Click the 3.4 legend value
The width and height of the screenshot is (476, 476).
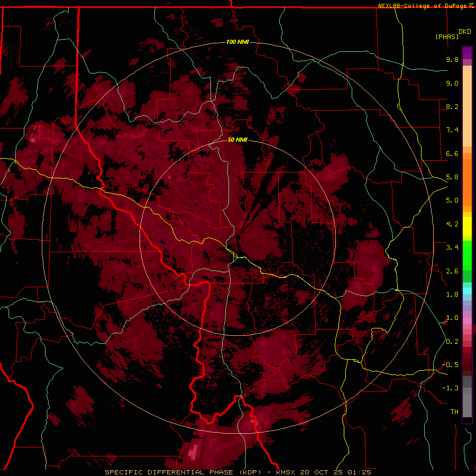452,248
